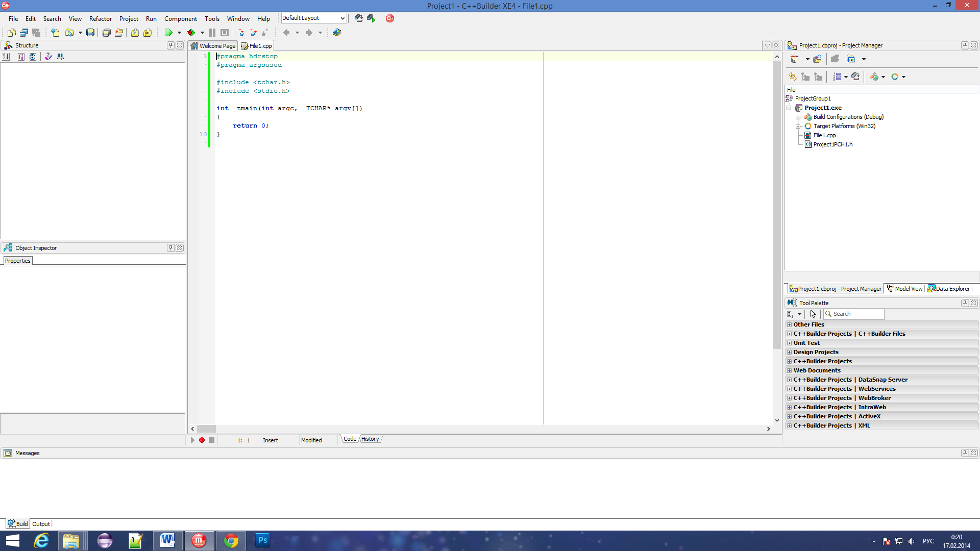The image size is (980, 551).
Task: Switch to the History view tab
Action: tap(370, 439)
